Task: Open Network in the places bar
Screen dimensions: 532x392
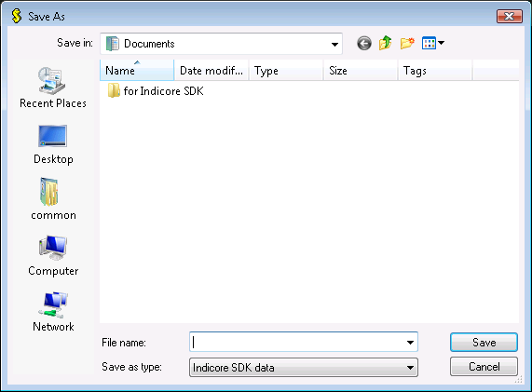Action: (53, 312)
